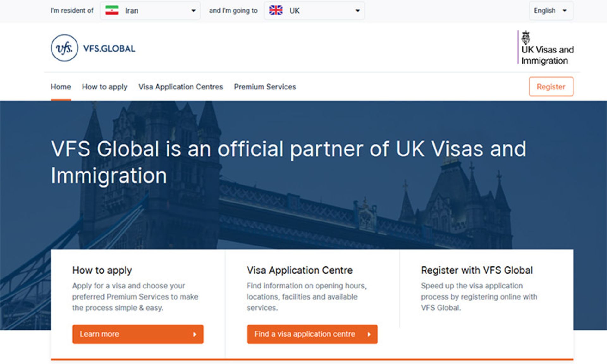Open the How to apply menu item
This screenshot has width=607, height=364.
[x=105, y=87]
